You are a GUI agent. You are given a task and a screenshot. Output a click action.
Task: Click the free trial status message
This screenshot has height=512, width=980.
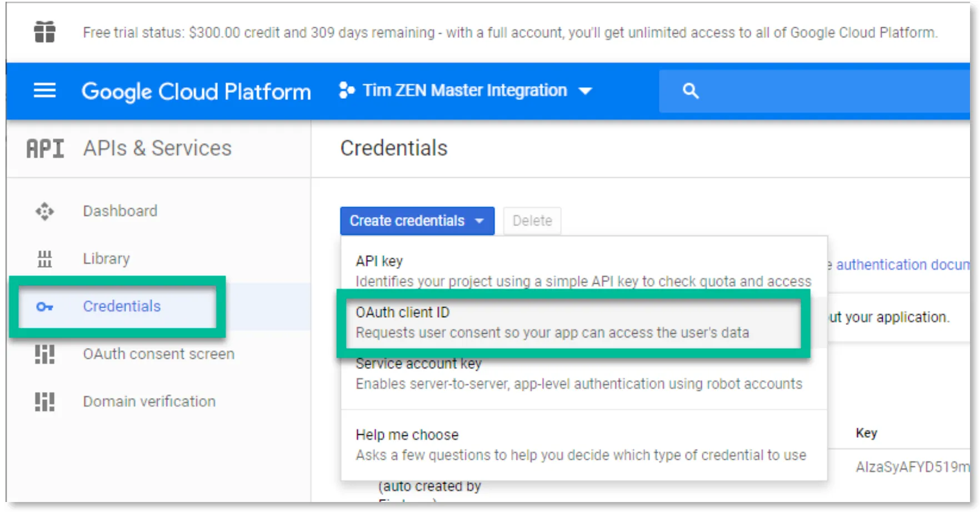coord(510,33)
